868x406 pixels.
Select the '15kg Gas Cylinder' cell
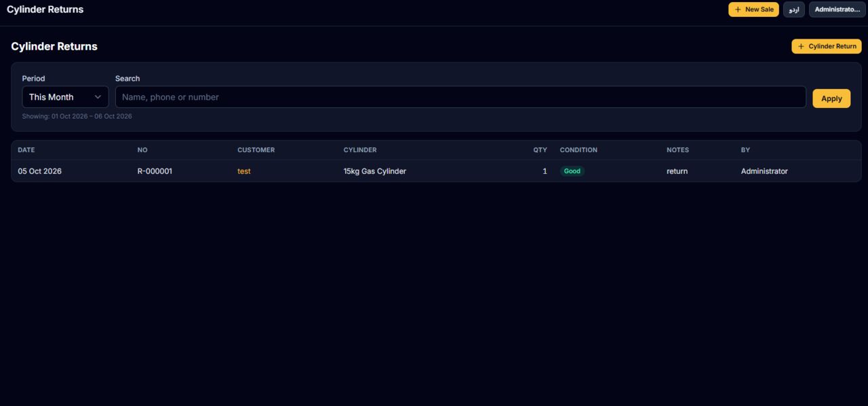(x=375, y=171)
